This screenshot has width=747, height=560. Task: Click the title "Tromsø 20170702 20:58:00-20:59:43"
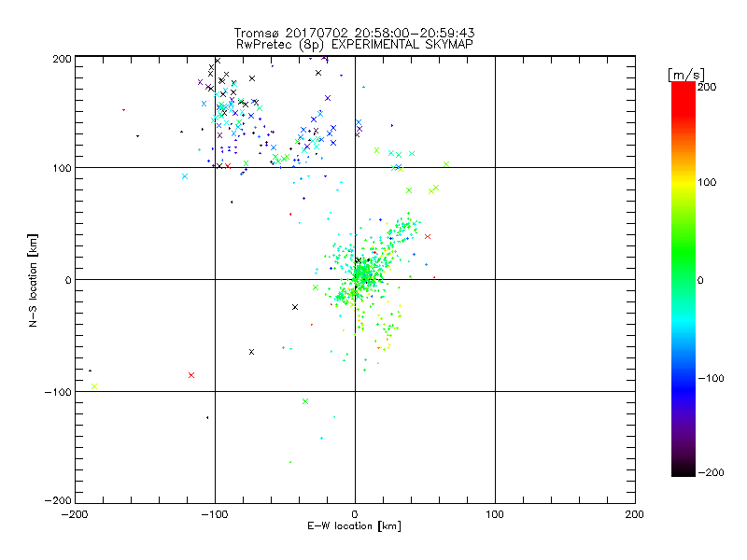pyautogui.click(x=354, y=33)
